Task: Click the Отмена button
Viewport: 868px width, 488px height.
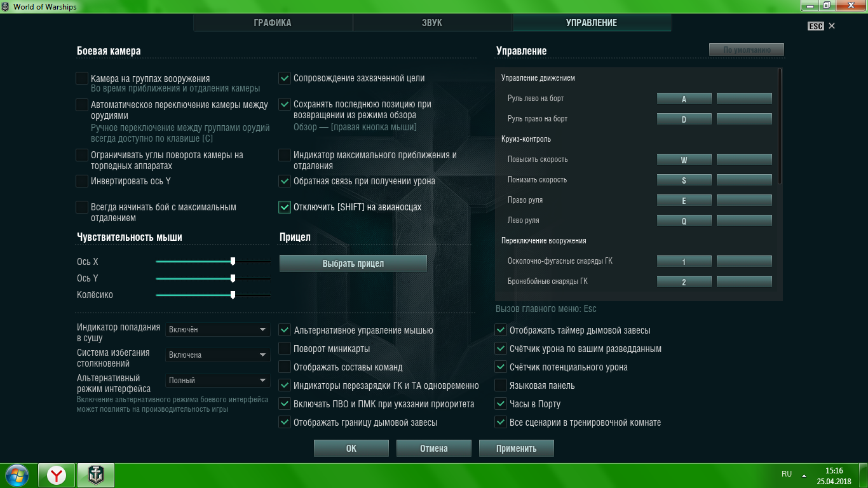Action: pos(434,448)
